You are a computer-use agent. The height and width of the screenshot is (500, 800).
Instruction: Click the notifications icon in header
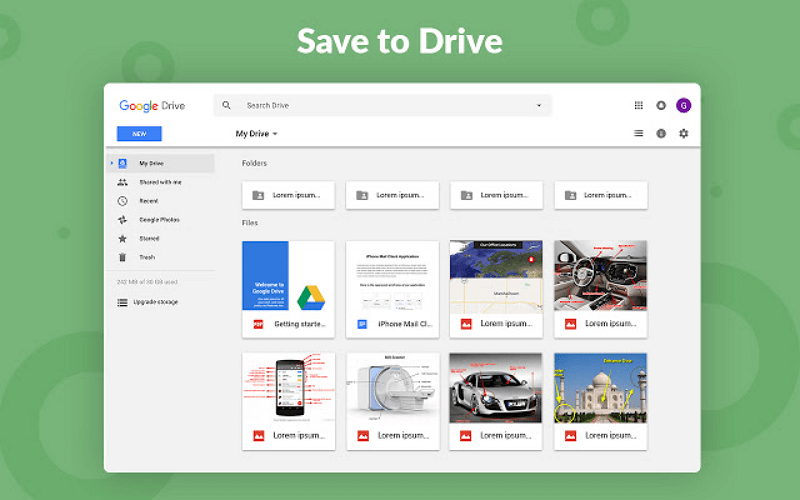(661, 105)
